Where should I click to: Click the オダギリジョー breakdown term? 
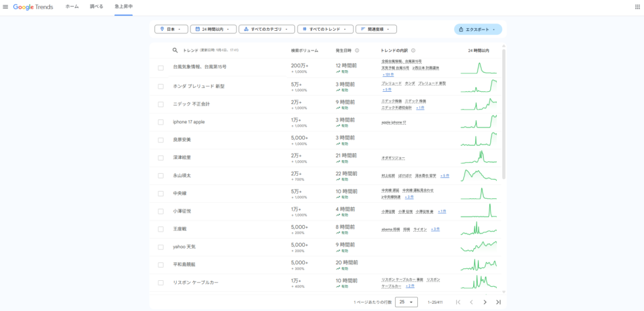(394, 158)
